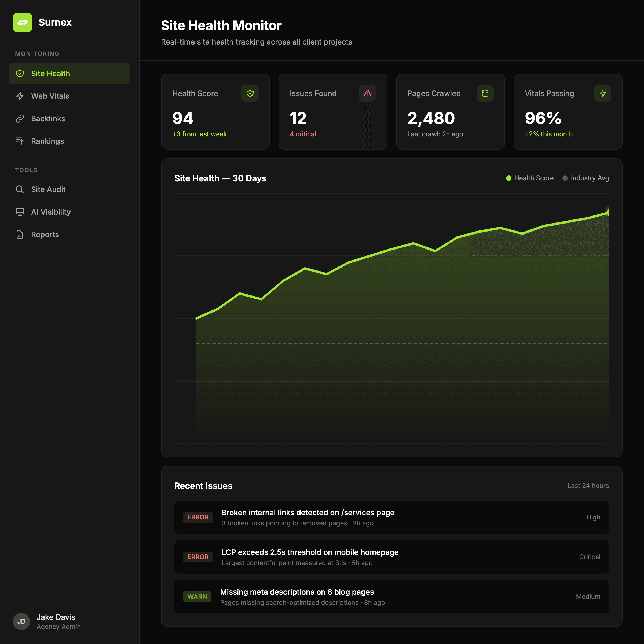Screen dimensions: 644x644
Task: Click the Site Audit magnifier icon
Action: coord(20,189)
